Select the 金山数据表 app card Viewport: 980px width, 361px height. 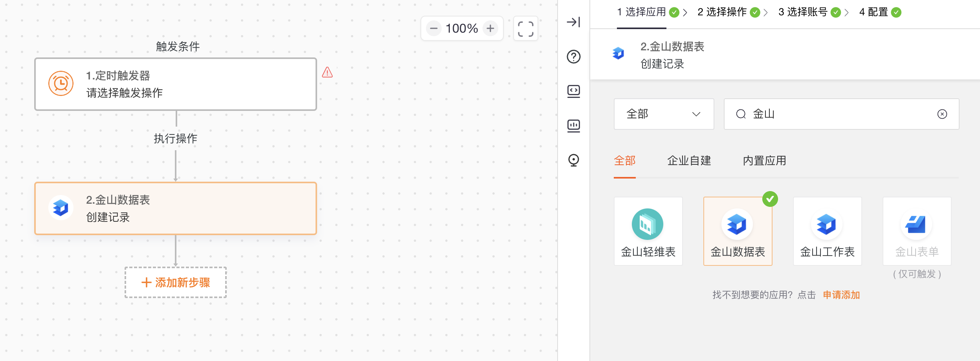[738, 231]
